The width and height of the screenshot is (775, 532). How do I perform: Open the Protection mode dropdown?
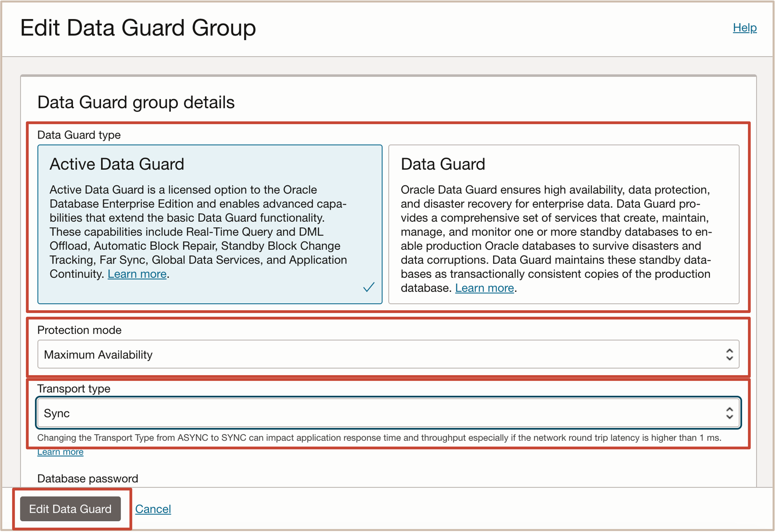tap(388, 354)
